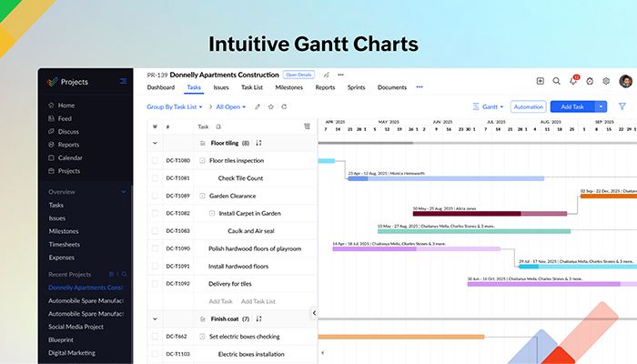This screenshot has width=637, height=364.
Task: Check the box for task DC-T1080
Action: coord(155,161)
